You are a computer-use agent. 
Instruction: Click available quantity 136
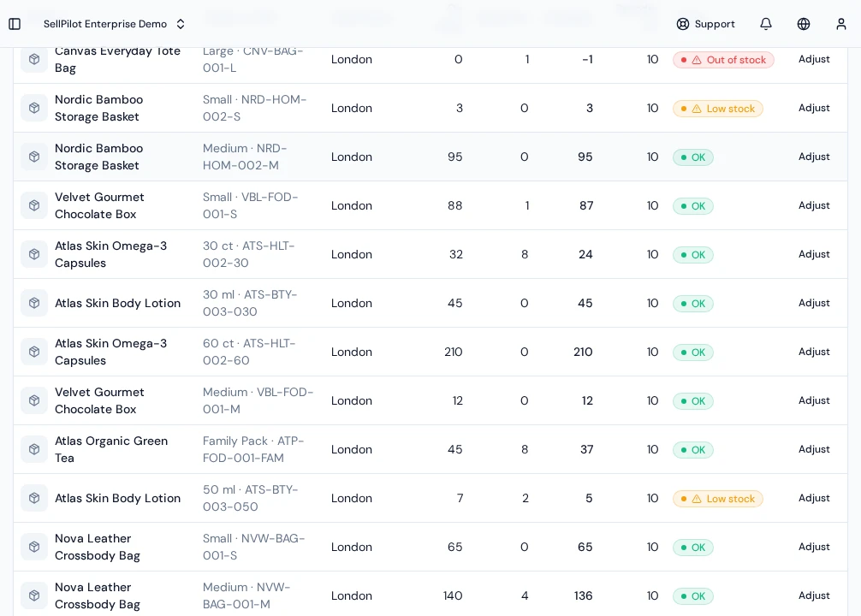(x=583, y=595)
